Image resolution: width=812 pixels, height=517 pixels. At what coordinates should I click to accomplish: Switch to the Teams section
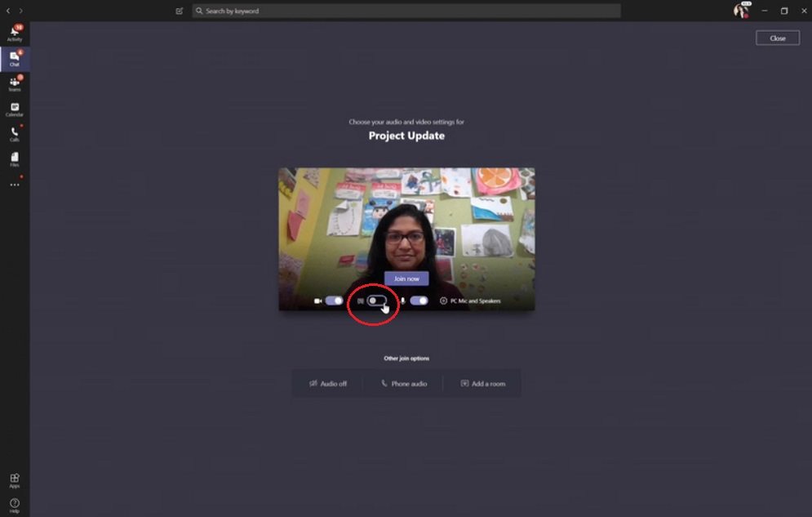(14, 84)
